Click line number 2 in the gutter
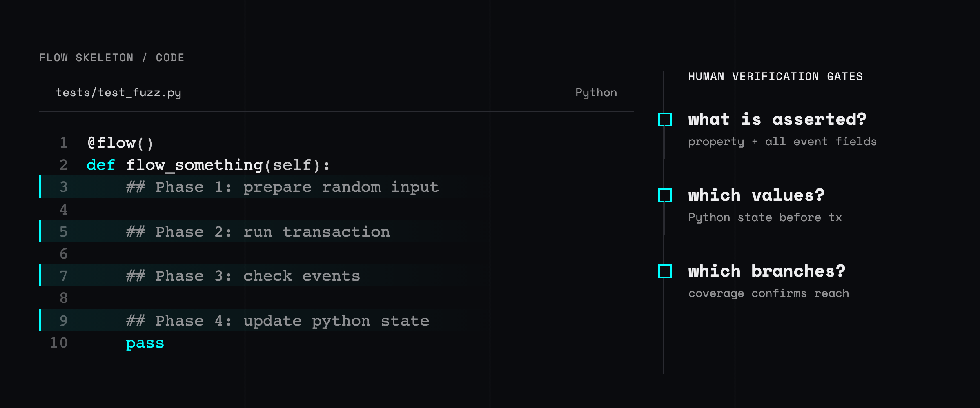 pos(64,165)
